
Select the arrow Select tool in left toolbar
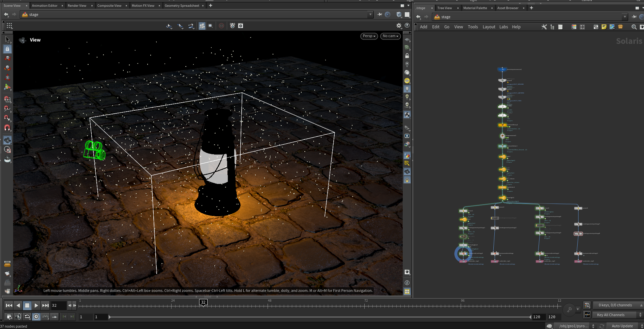pyautogui.click(x=7, y=40)
